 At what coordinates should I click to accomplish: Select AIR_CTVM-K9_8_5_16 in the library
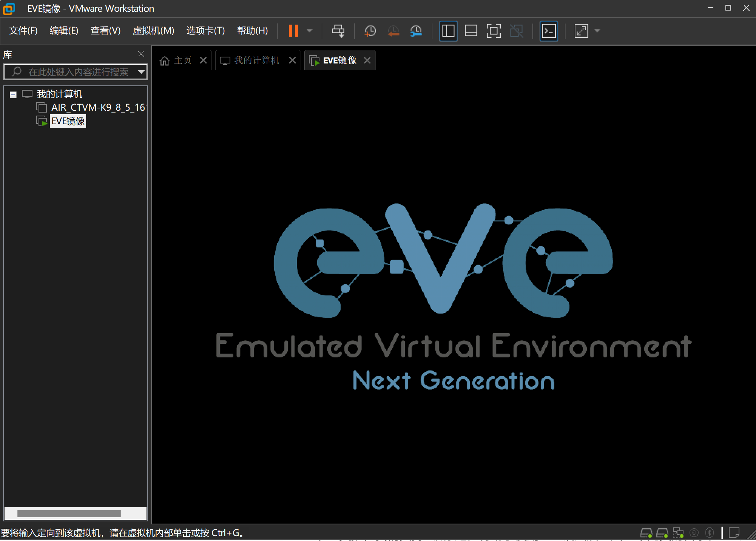pos(97,108)
